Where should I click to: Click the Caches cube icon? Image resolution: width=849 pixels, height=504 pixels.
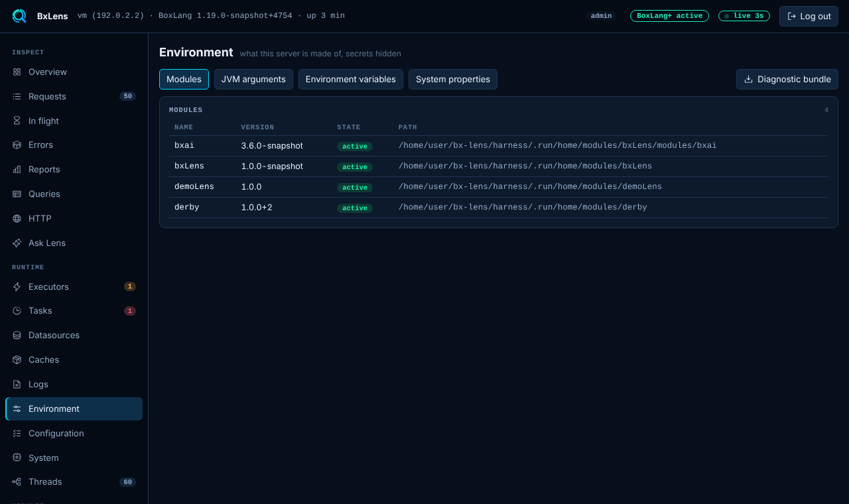17,359
